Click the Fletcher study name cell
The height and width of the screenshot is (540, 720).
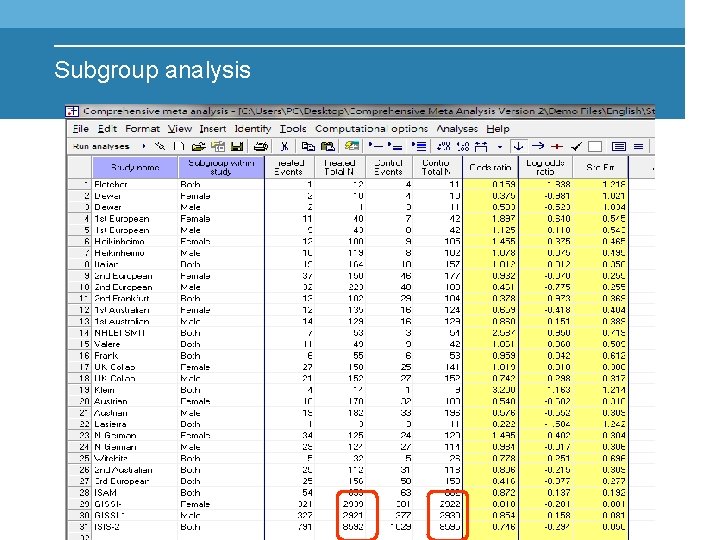(x=135, y=184)
